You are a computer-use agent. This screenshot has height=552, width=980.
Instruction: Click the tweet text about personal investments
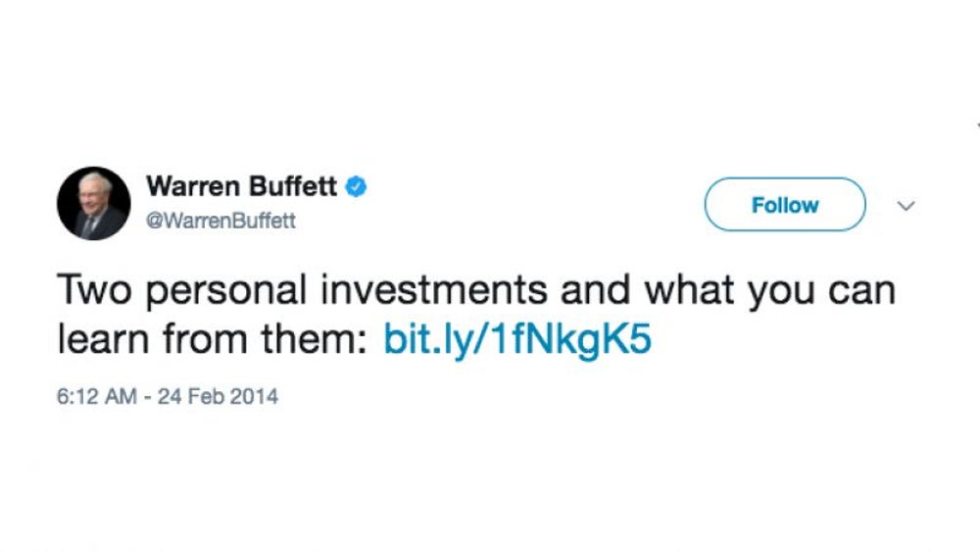pyautogui.click(x=476, y=315)
